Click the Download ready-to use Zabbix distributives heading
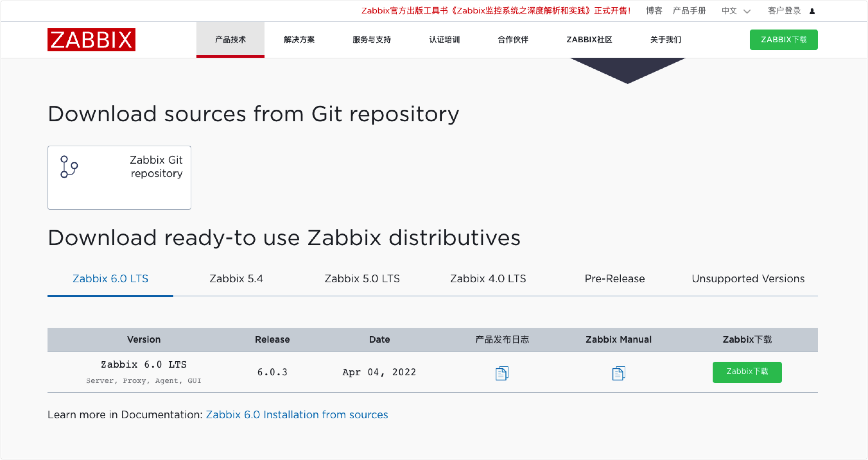This screenshot has width=868, height=460. coord(284,238)
